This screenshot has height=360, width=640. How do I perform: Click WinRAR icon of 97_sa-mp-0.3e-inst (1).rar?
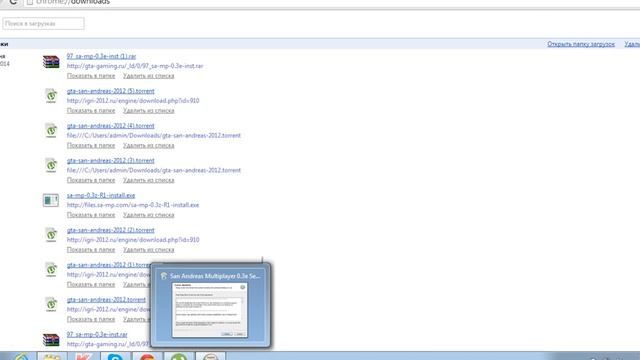(x=51, y=62)
